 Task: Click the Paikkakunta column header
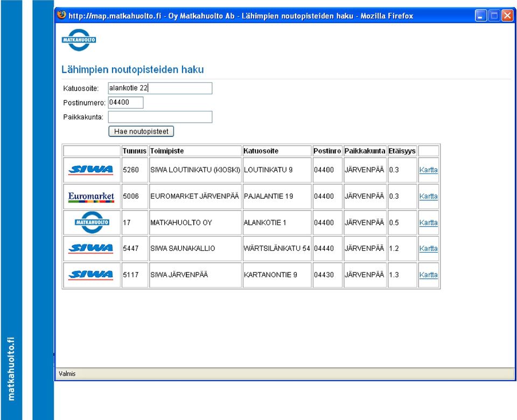pos(365,151)
